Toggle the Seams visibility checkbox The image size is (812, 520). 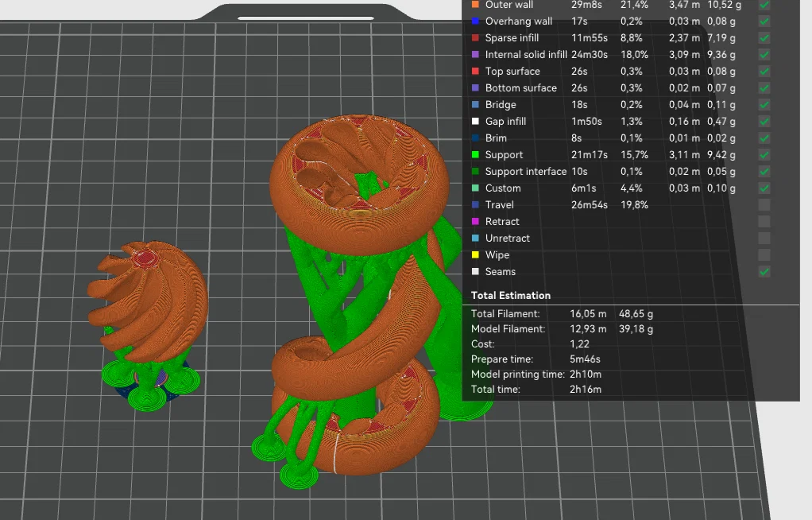click(x=764, y=272)
